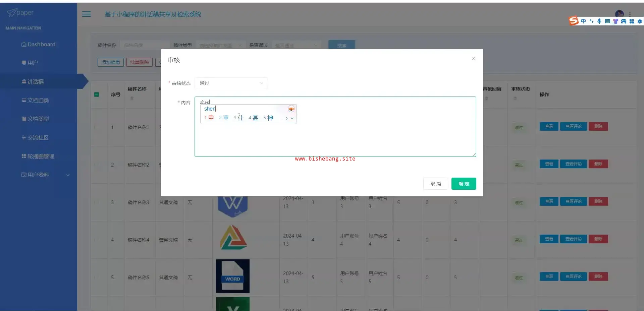
Task: Click 查看 for 稿件名称2 row
Action: pos(549,164)
